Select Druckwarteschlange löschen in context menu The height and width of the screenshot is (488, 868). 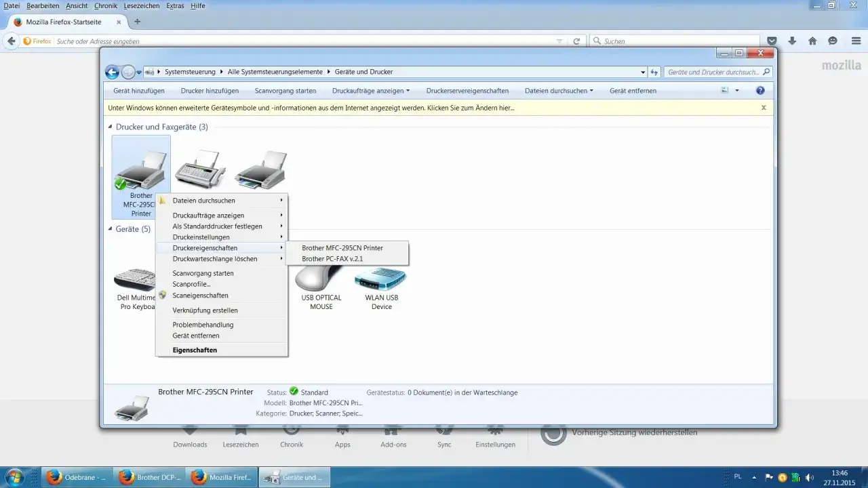click(222, 259)
